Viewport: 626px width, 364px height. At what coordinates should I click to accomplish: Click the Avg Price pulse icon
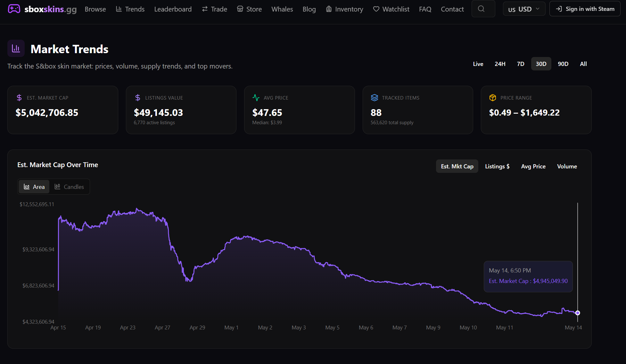(256, 98)
